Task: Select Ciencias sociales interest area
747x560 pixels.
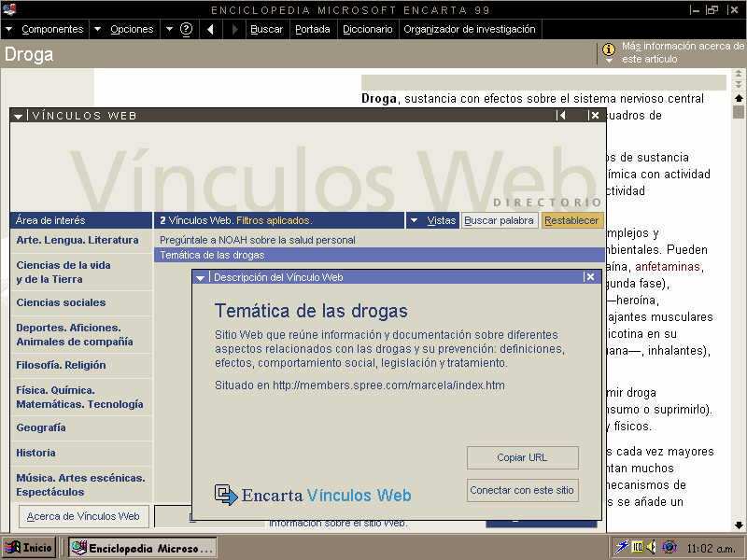Action: (x=61, y=302)
